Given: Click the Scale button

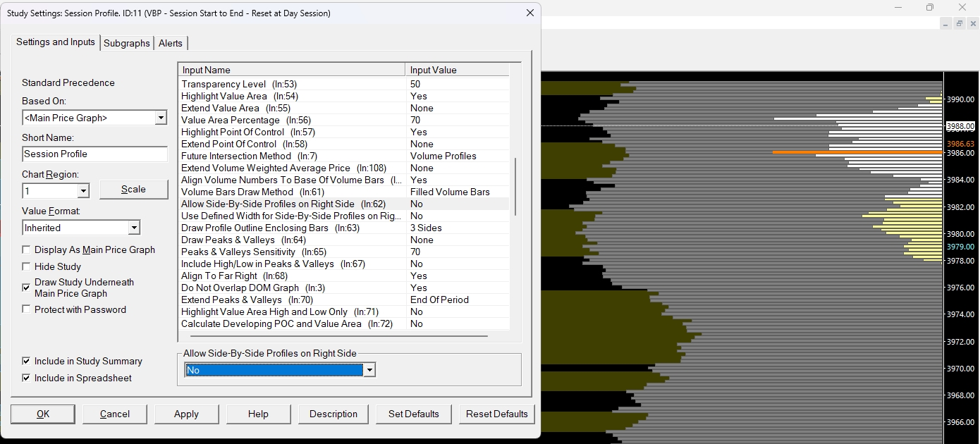Looking at the screenshot, I should pos(133,189).
